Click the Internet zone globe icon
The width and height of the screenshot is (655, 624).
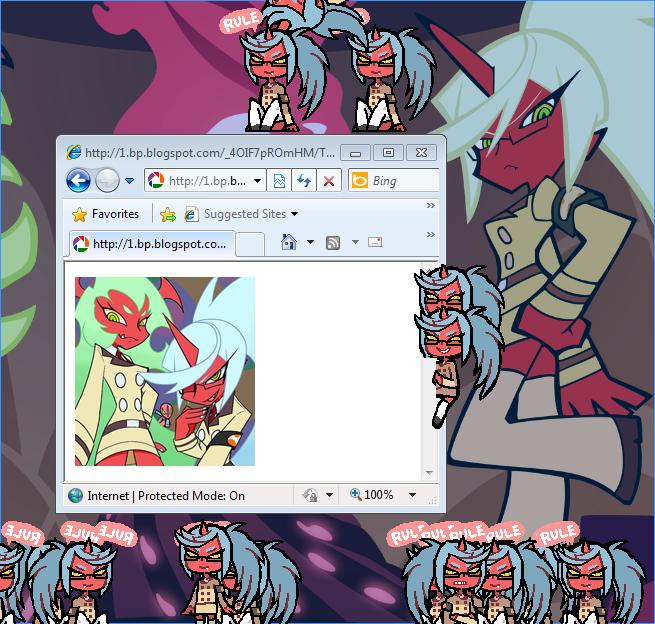75,496
